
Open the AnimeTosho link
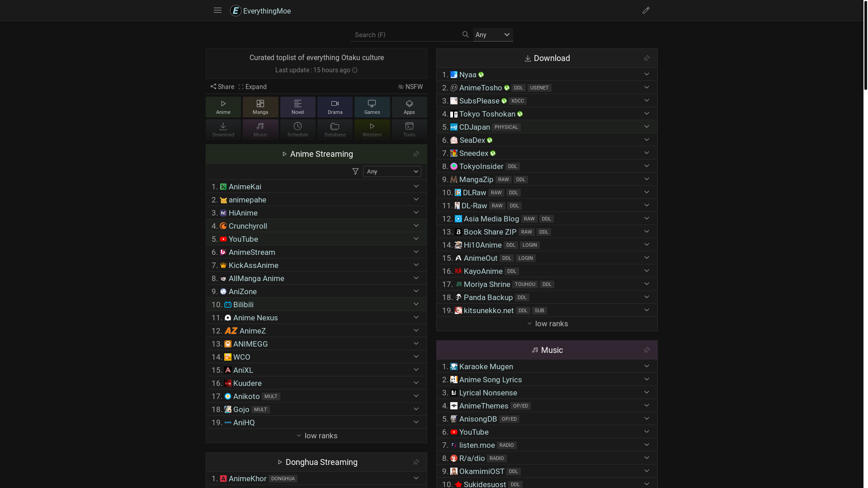pos(481,88)
